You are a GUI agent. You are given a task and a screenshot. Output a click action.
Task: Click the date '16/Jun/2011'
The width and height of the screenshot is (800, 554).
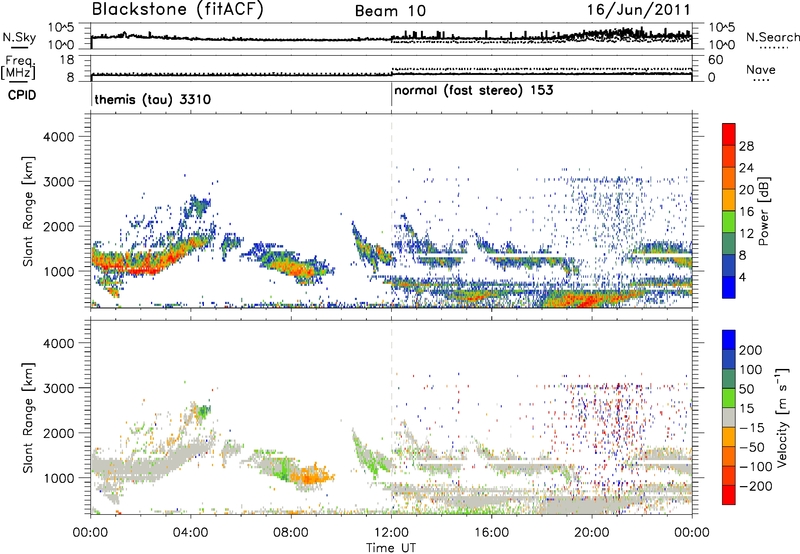[638, 10]
